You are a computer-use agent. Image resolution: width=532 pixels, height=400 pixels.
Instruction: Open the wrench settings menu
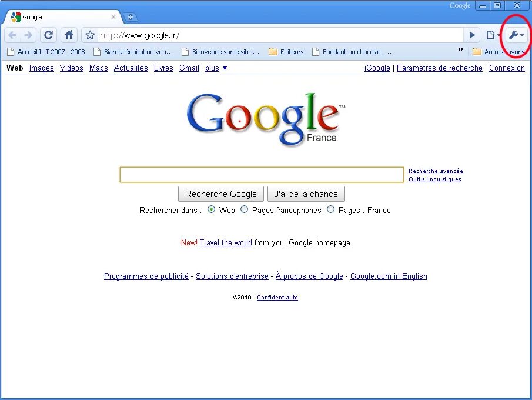pos(517,35)
